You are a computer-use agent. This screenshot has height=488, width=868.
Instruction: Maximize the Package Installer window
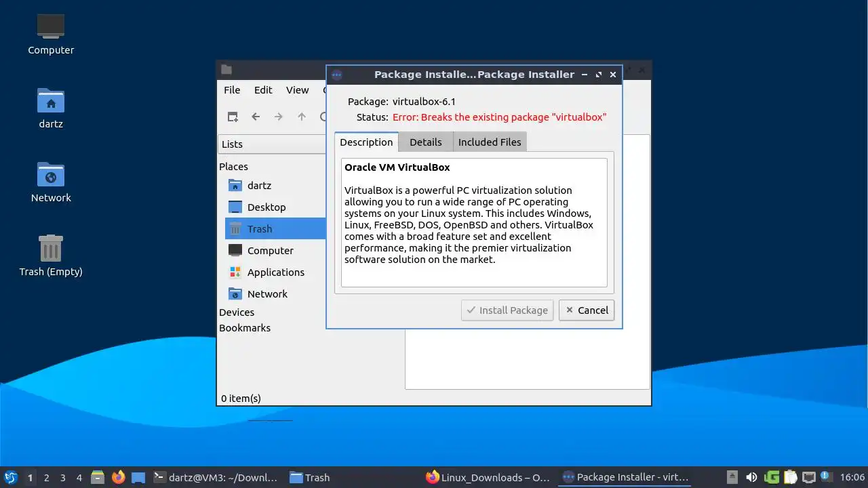599,75
